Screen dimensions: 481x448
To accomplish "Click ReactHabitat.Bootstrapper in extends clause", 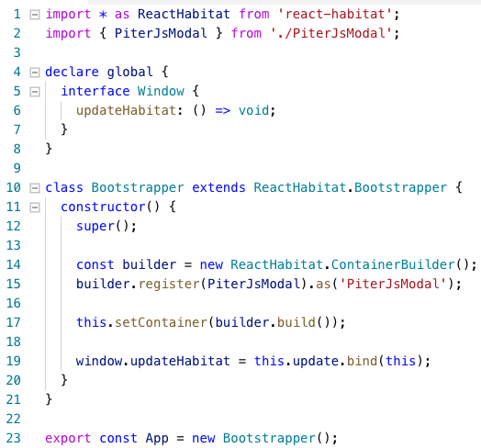I will pos(350,187).
